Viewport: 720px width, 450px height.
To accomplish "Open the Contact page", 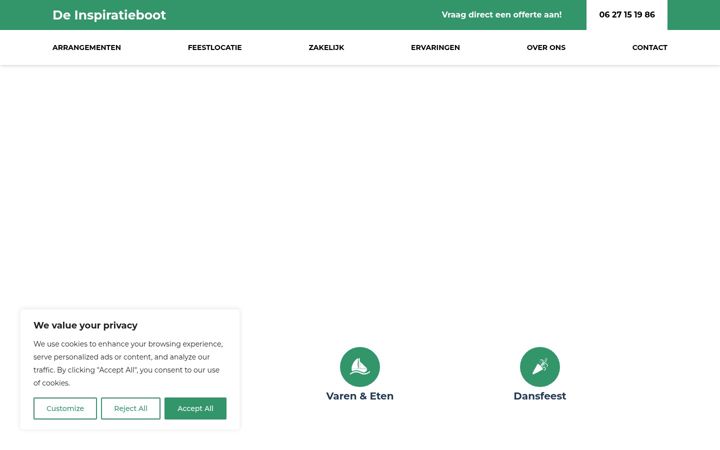I will point(650,47).
